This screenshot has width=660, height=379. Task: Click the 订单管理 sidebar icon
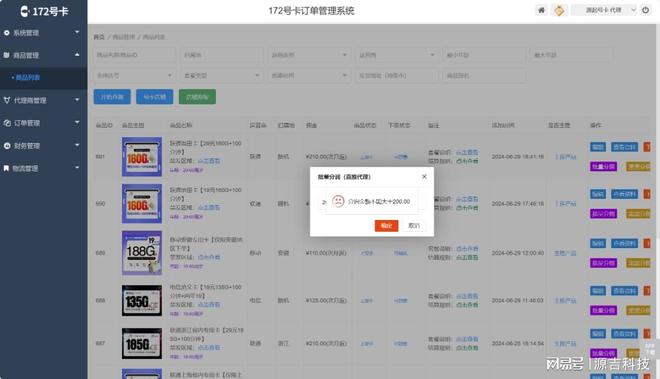tap(7, 123)
